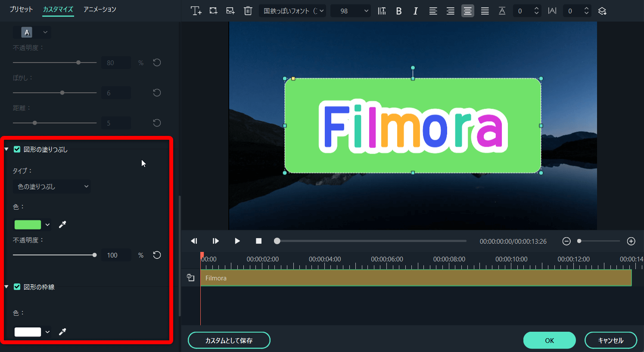The image size is (644, 352).
Task: Reset the upper opacity value of 80
Action: tap(157, 63)
